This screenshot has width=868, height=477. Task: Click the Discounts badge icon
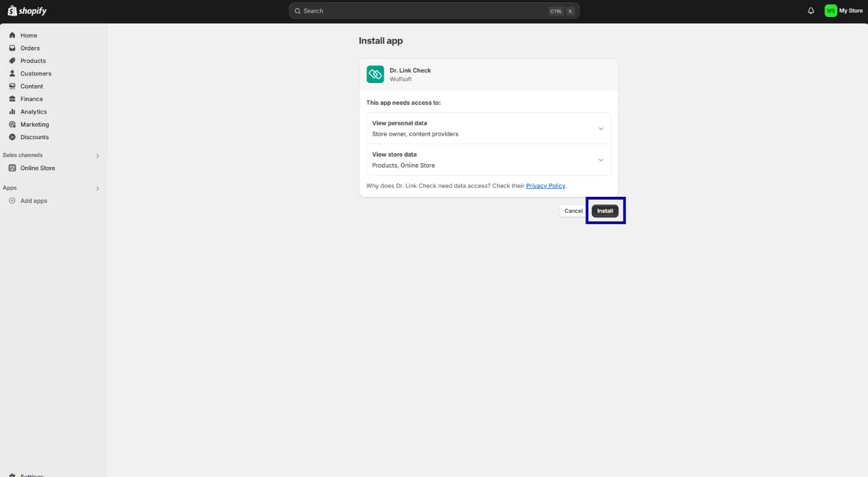click(x=12, y=137)
